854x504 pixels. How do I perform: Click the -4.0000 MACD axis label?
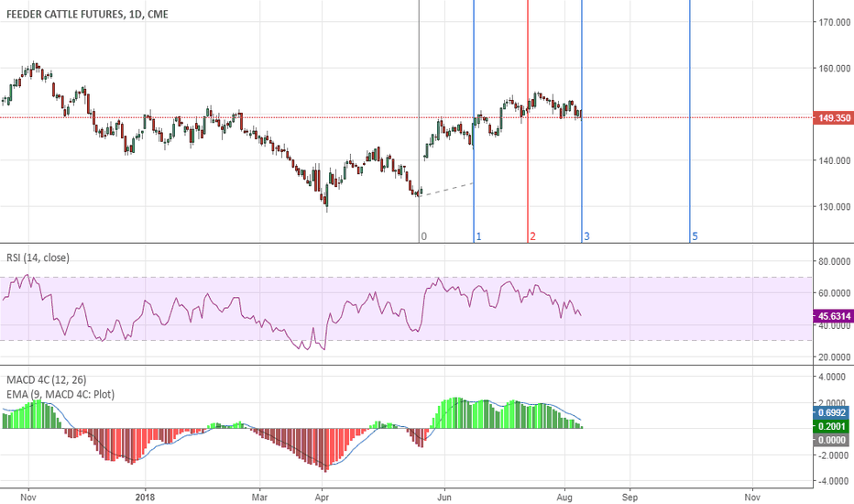pyautogui.click(x=832, y=482)
